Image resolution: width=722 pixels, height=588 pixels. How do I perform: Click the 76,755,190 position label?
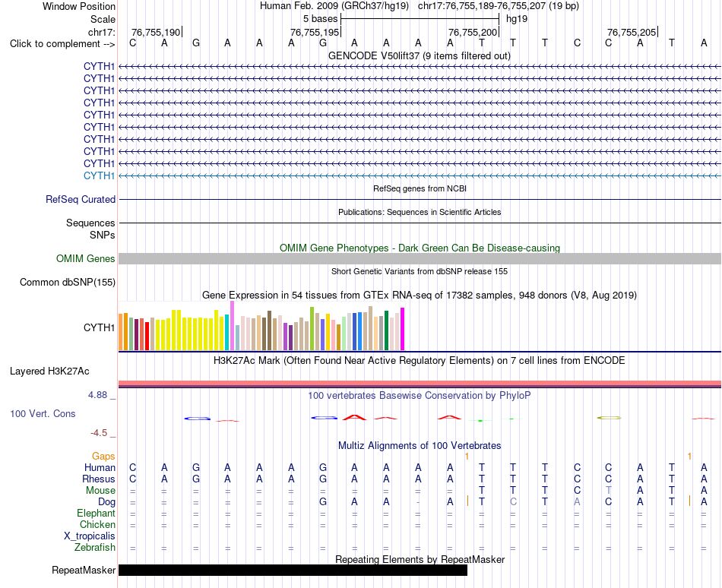coord(156,32)
